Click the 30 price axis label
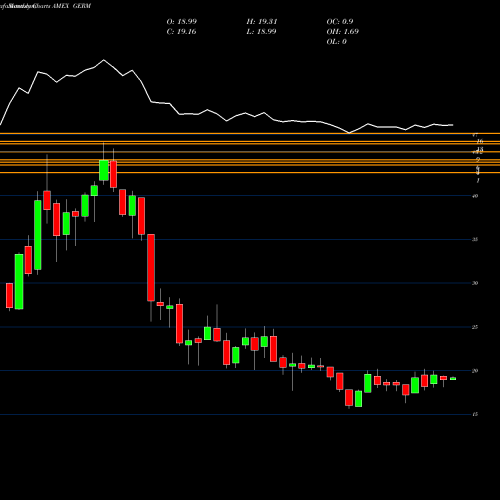The height and width of the screenshot is (500, 500). [475, 283]
